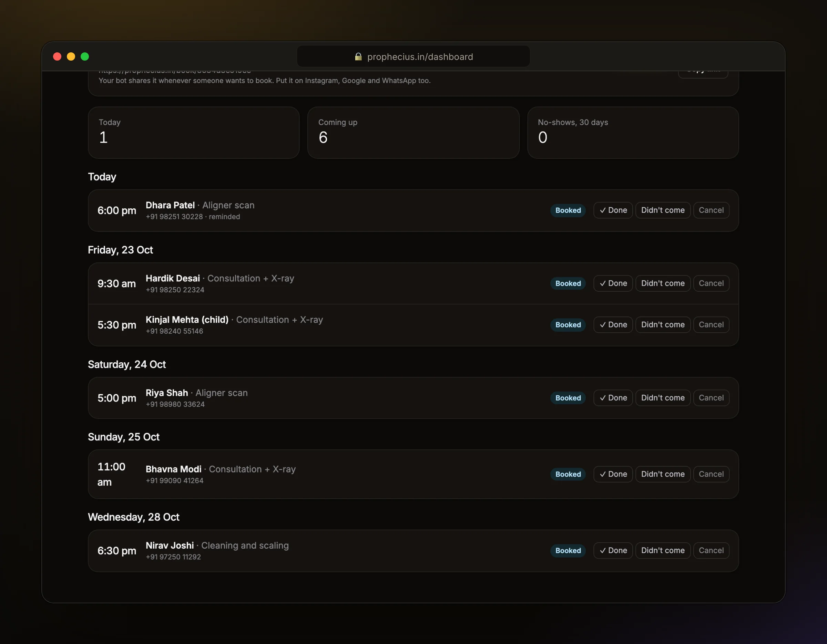The image size is (827, 644).
Task: Mark Hardik Desai's appointment as Done
Action: point(613,283)
